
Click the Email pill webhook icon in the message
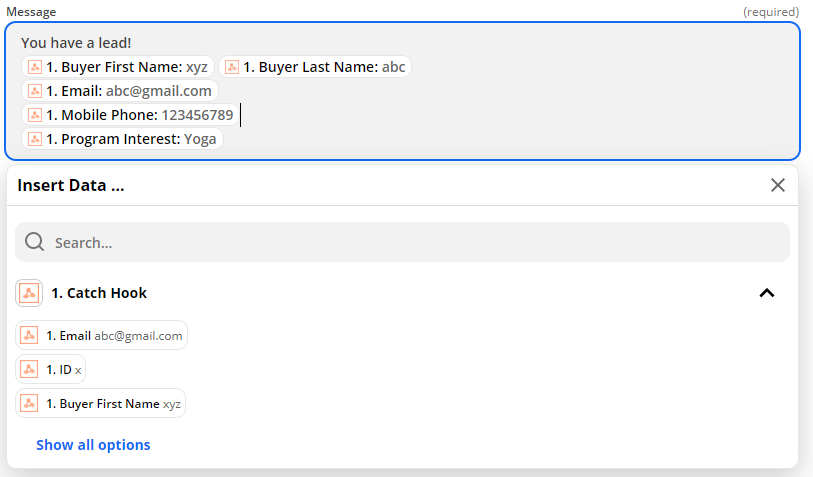[x=35, y=91]
